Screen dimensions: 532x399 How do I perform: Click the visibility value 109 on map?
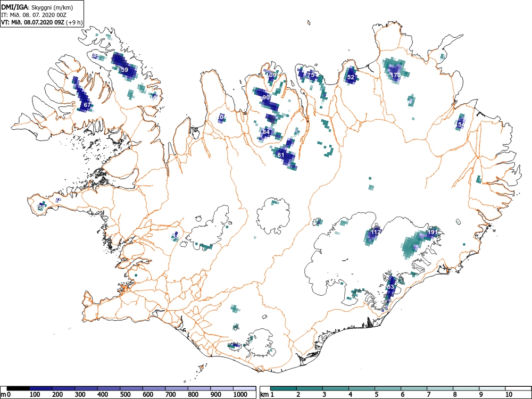point(271,75)
